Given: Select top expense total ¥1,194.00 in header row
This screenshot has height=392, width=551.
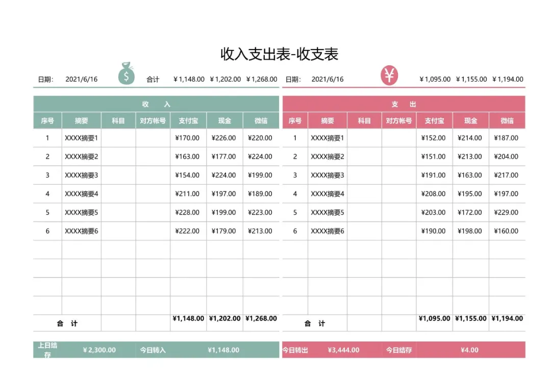Looking at the screenshot, I should click(x=508, y=79).
